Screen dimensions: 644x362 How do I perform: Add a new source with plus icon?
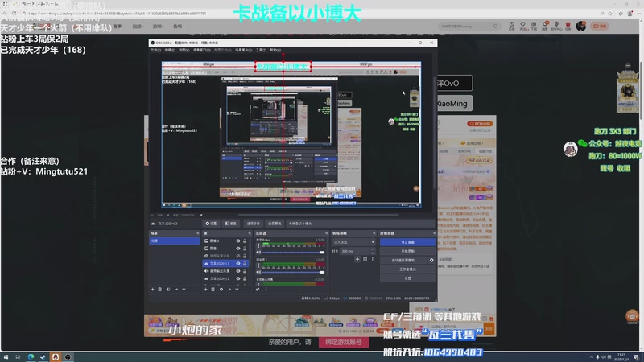click(206, 290)
